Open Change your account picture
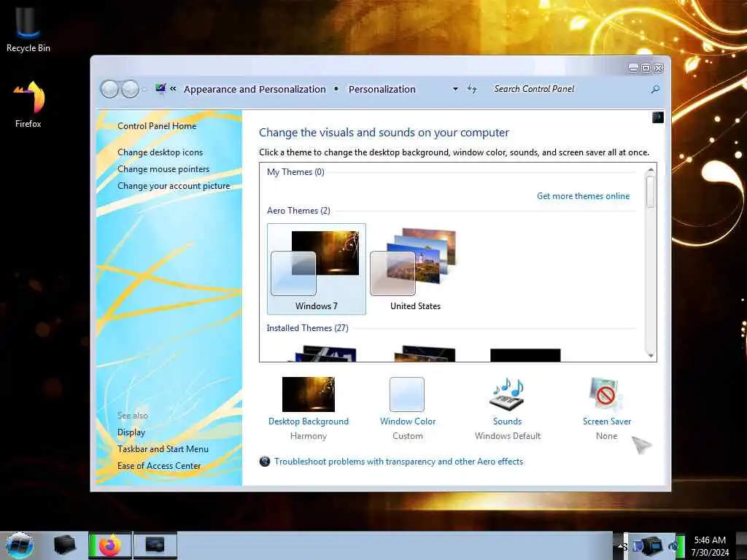Viewport: 747px width, 560px height. click(174, 186)
